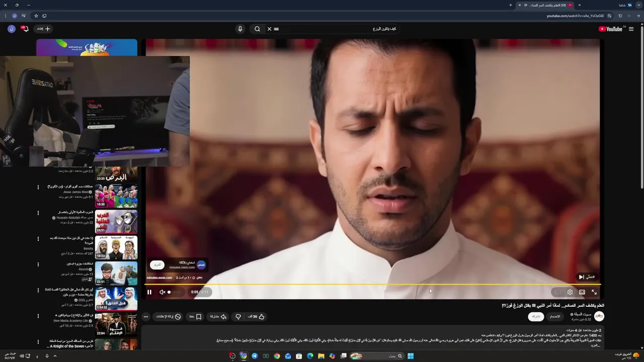Screen dimensions: 644x362
Task: Open YouTube hamburger guide menu
Action: point(631,29)
